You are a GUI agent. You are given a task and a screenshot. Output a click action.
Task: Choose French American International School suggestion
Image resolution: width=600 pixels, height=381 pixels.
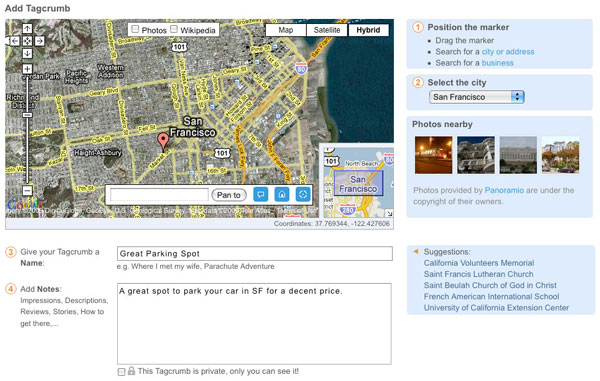[491, 296]
